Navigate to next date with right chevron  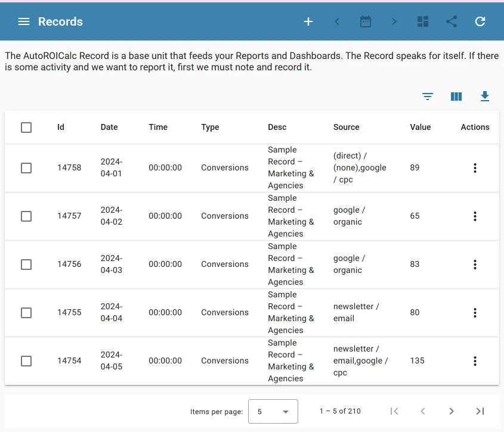click(x=394, y=21)
